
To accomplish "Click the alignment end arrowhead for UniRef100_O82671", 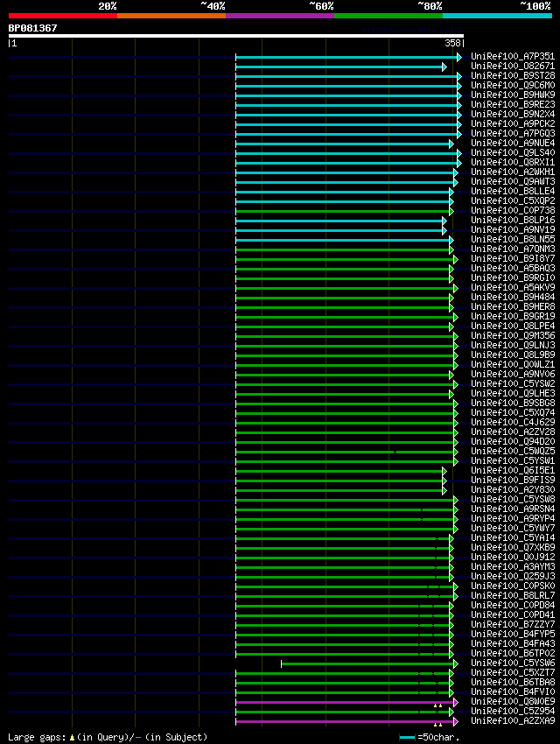I will (x=444, y=67).
